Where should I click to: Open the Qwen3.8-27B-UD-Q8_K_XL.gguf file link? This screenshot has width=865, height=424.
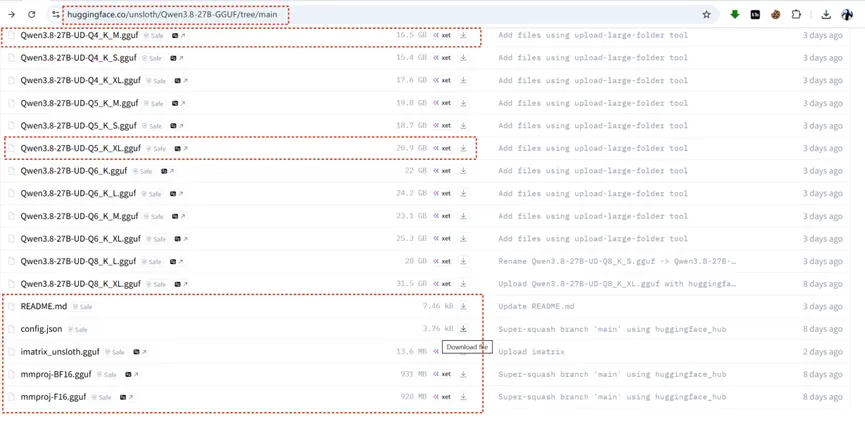click(x=81, y=284)
